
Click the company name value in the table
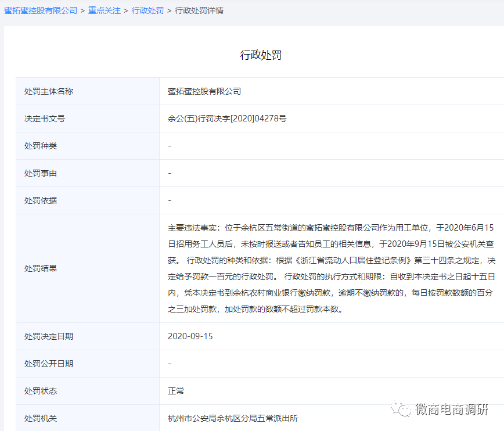pos(204,91)
